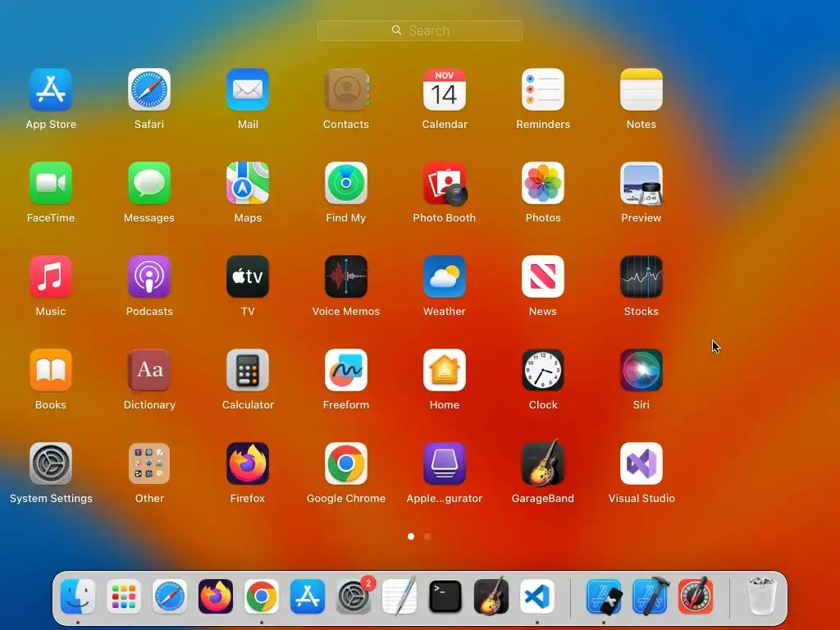Launch Siri from Launchpad
Viewport: 840px width, 630px height.
[x=641, y=370]
